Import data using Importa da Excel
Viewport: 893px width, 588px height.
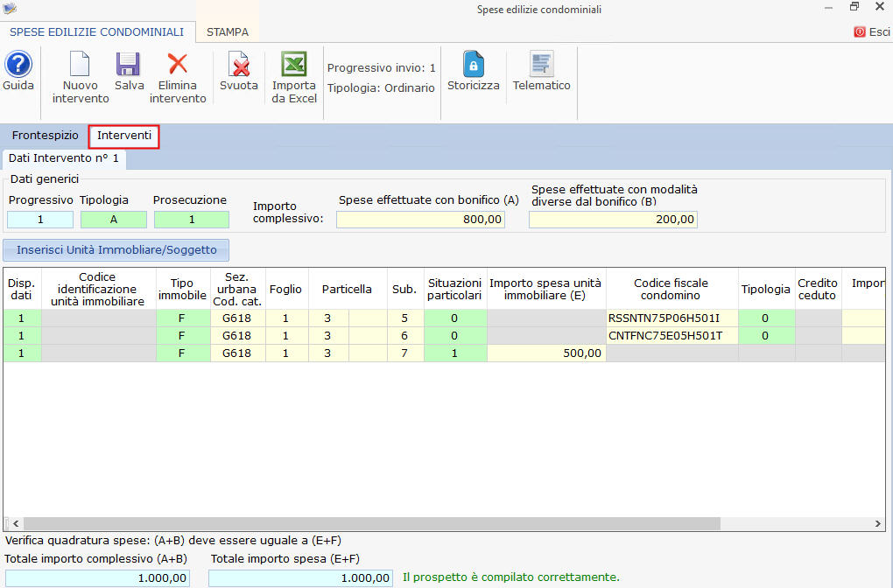coord(294,77)
